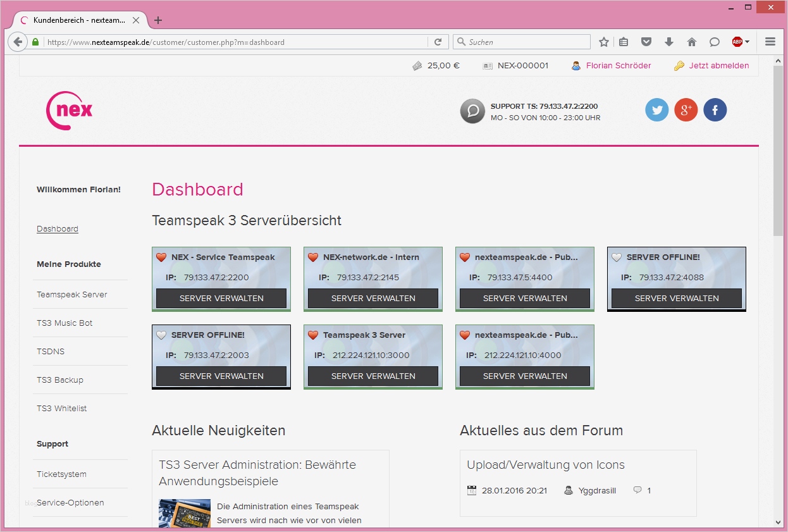Click Server verwalten for 212.224.121.10:3000
Viewport: 788px width, 532px height.
point(373,376)
